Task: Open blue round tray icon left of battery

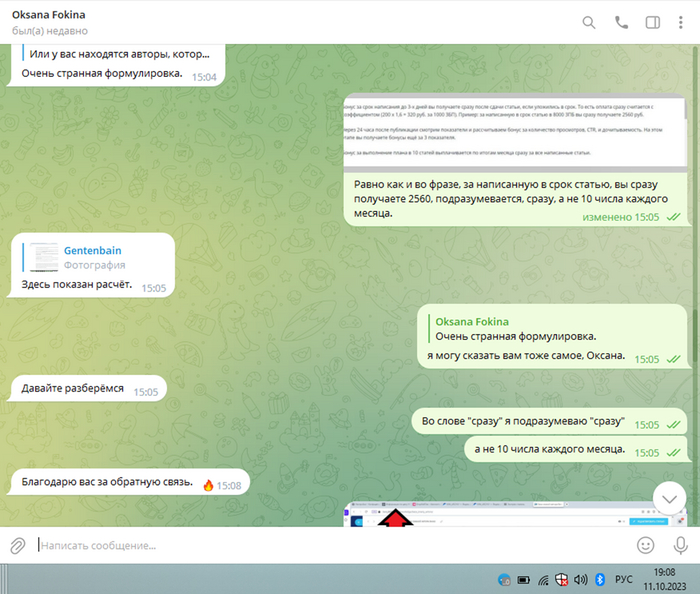Action: pos(504,580)
